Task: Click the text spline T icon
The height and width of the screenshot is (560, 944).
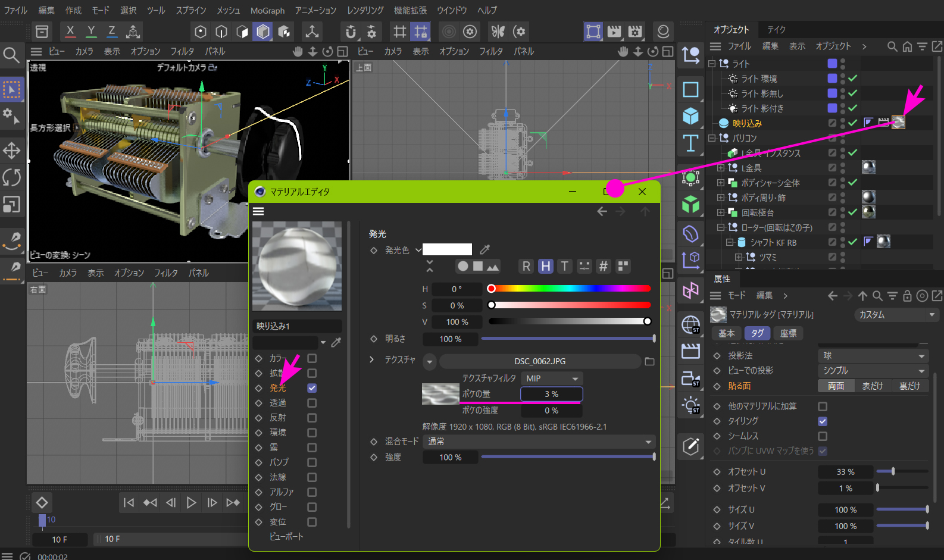Action: click(x=690, y=143)
